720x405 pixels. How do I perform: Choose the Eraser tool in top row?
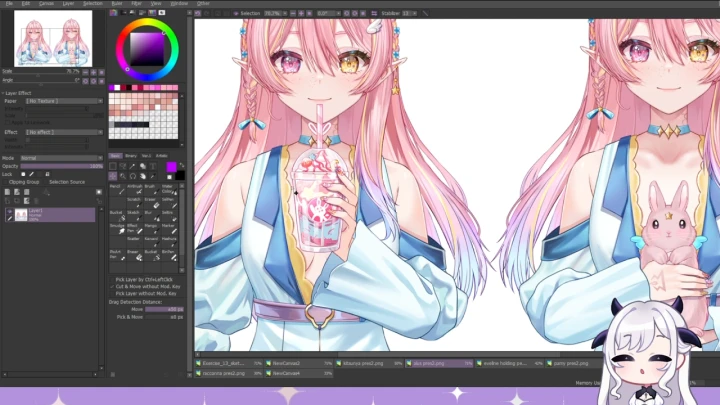click(151, 202)
